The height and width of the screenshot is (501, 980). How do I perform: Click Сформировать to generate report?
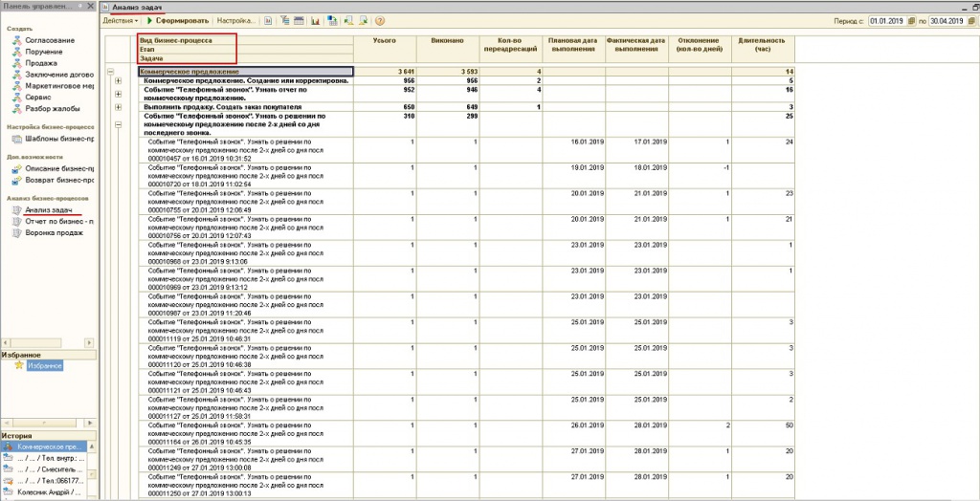click(178, 21)
